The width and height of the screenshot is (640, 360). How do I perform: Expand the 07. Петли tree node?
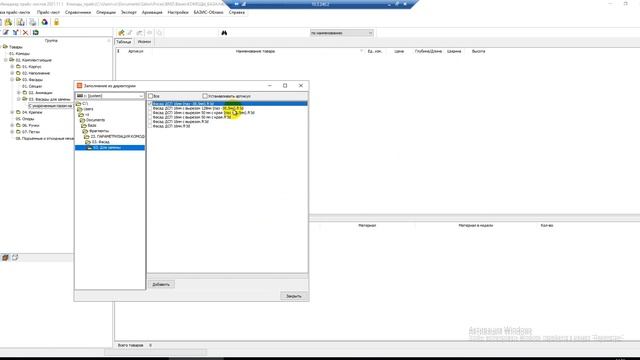tap(12, 132)
